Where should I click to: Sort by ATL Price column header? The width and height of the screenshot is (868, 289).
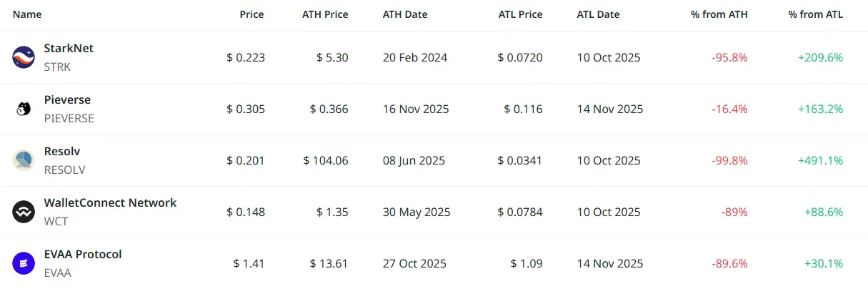pyautogui.click(x=520, y=14)
